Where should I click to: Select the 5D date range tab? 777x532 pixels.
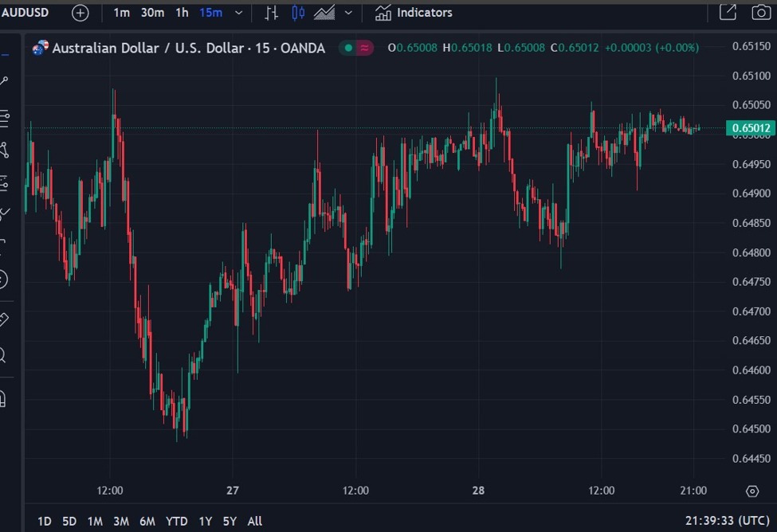[69, 522]
